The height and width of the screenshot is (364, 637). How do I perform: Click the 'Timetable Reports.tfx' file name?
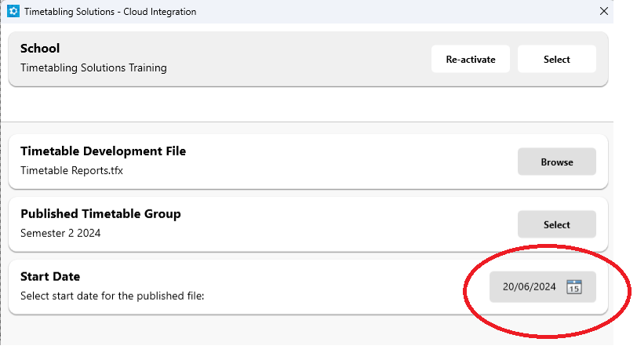point(71,170)
